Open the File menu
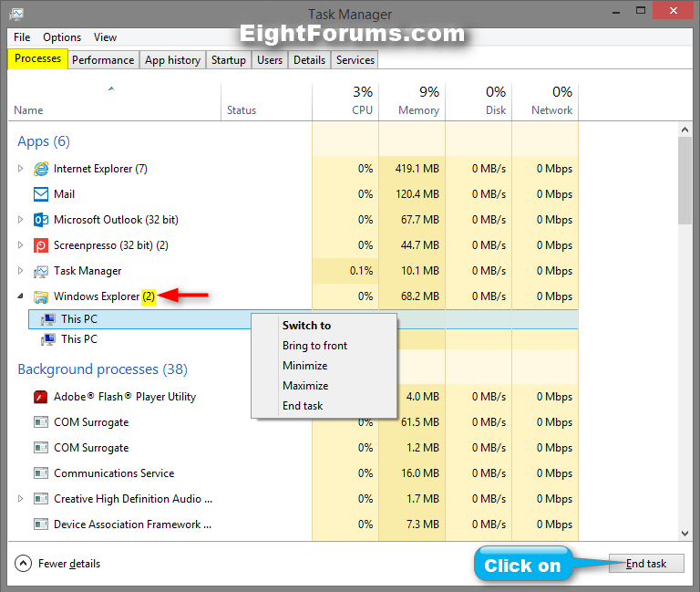 point(22,37)
